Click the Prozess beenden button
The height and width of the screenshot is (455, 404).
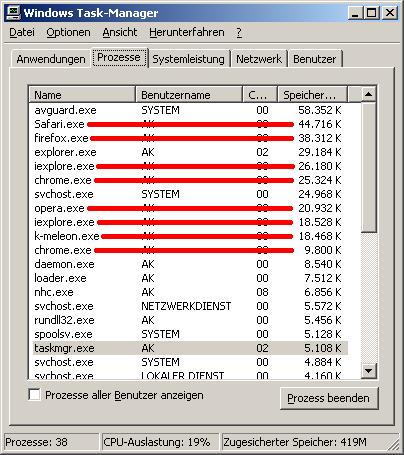[329, 398]
